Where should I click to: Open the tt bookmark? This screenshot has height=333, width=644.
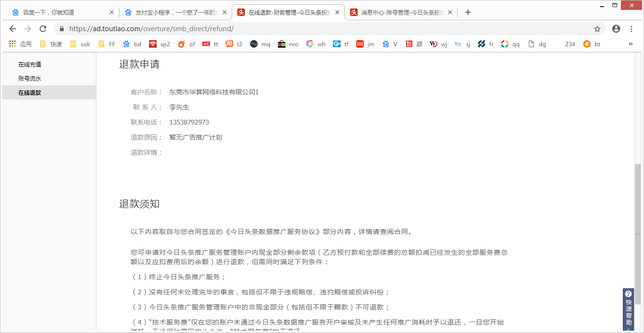tap(210, 44)
